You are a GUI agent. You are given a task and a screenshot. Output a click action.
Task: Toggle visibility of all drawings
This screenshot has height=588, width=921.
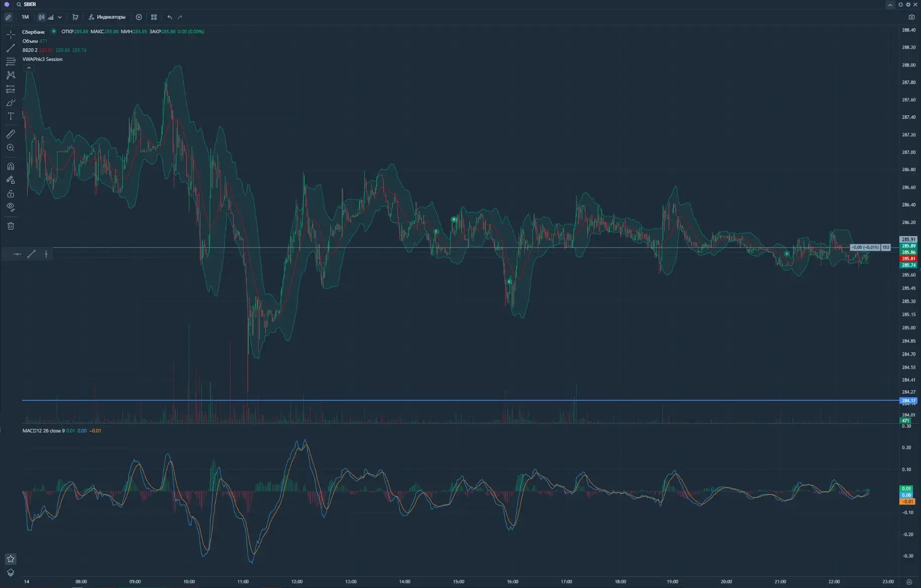click(11, 207)
